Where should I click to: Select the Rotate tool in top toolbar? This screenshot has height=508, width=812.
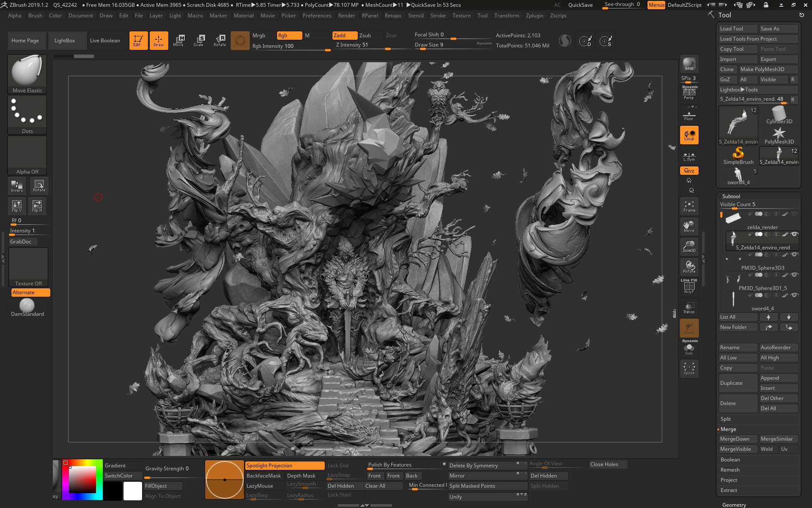click(x=219, y=40)
